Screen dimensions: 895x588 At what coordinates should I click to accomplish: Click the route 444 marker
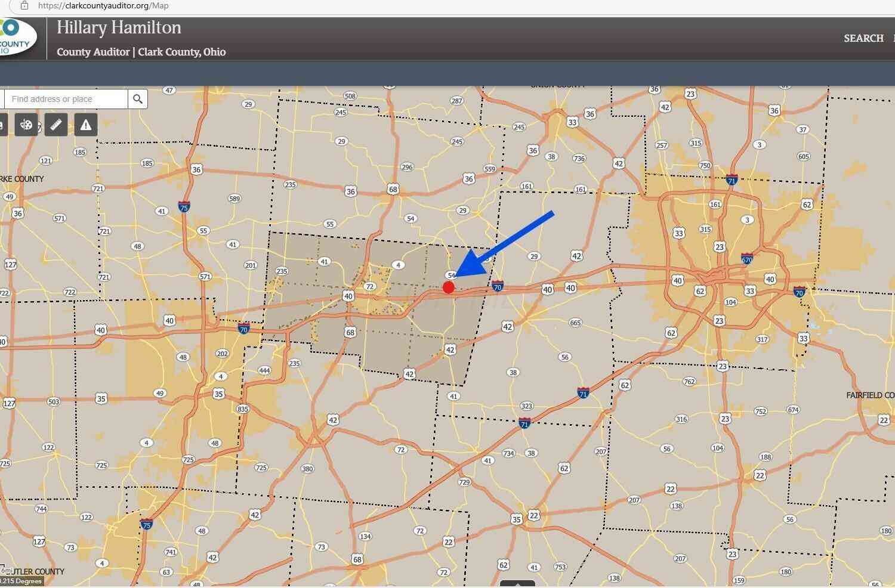pos(264,370)
